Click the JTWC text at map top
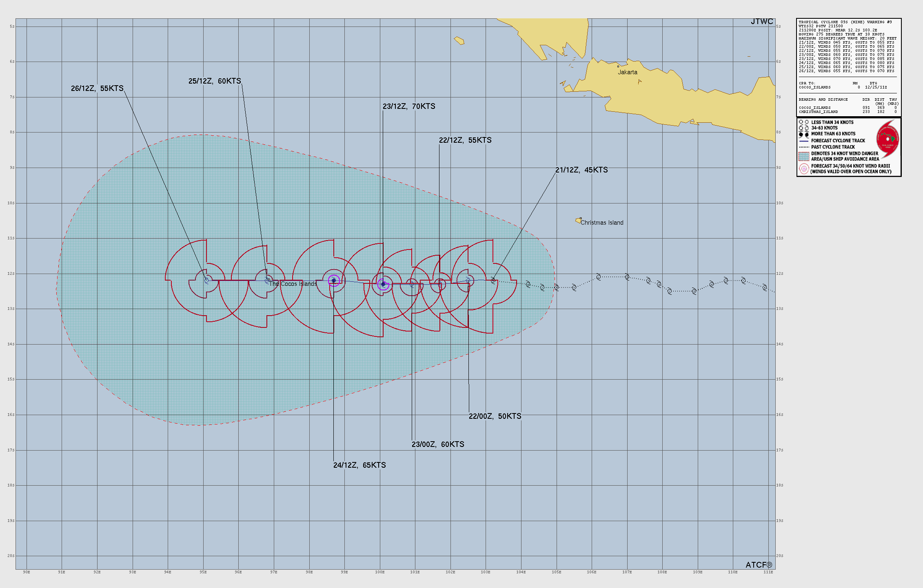Viewport: 923px width, 588px height. coord(762,22)
